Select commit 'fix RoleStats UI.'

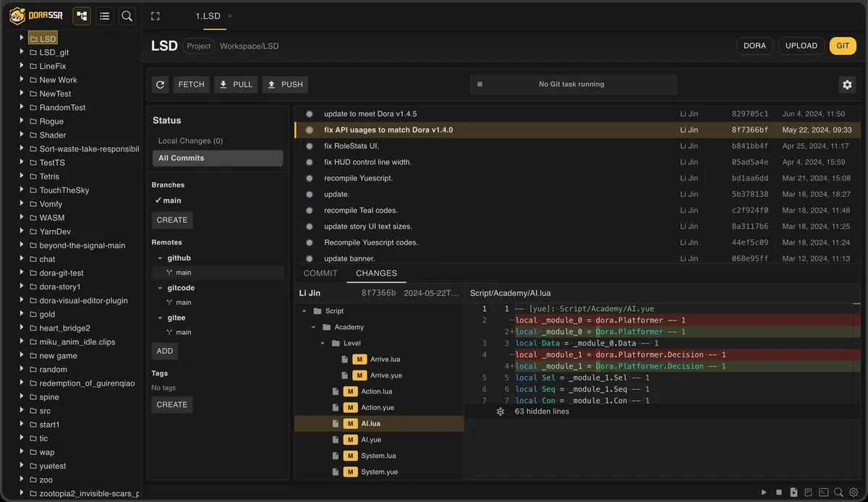pos(578,146)
